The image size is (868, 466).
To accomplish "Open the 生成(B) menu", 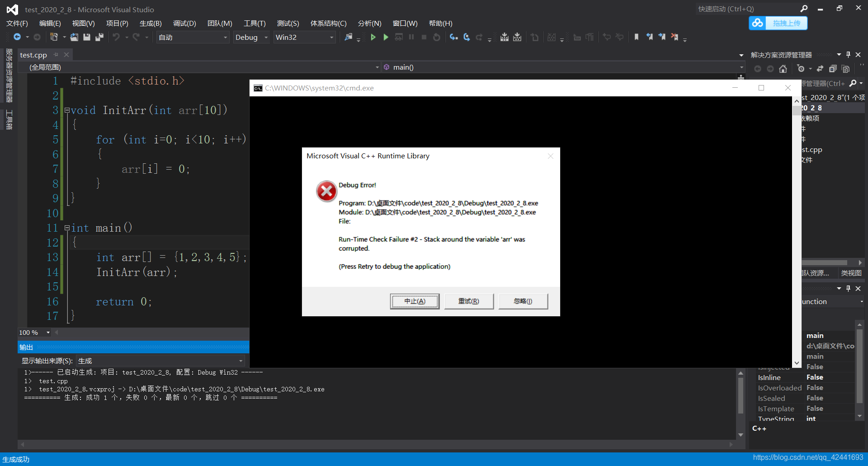I will 151,24.
